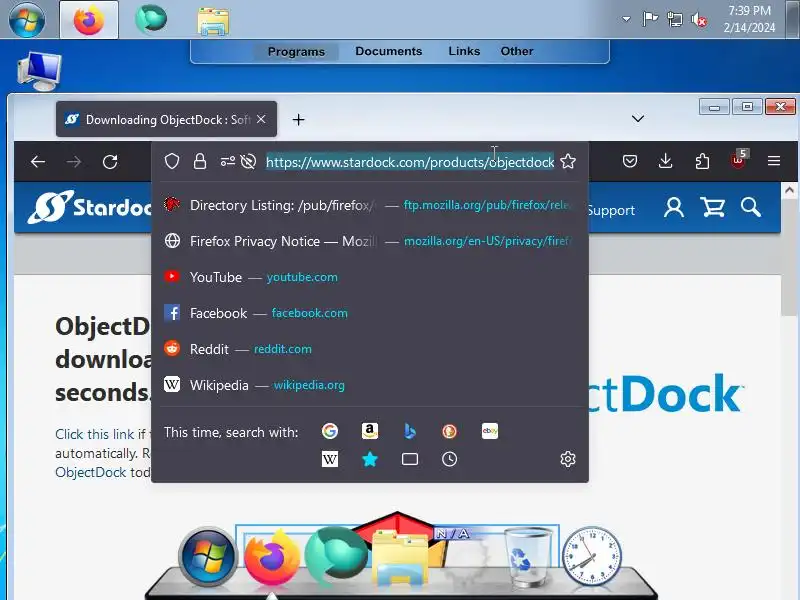Click the network tray icon
This screenshot has width=800, height=600.
[674, 19]
